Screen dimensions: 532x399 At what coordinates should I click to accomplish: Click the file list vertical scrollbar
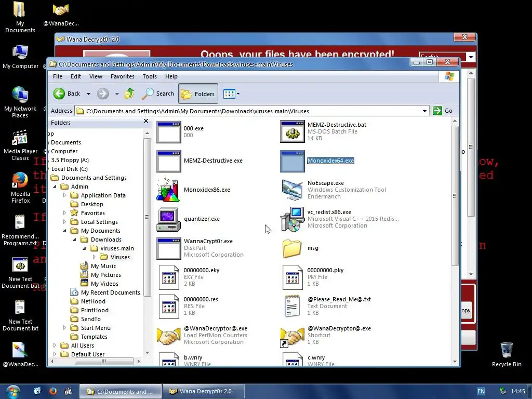click(455, 195)
